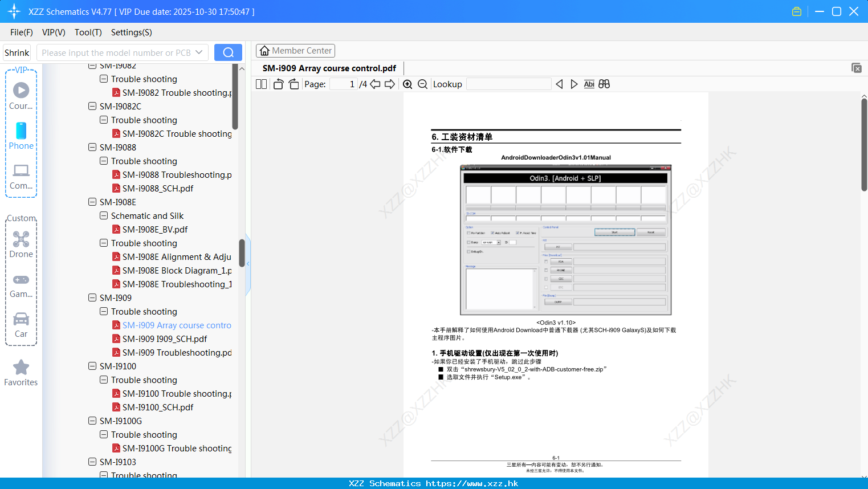868x489 pixels.
Task: Collapse SM-I9088 tree node
Action: [x=92, y=147]
